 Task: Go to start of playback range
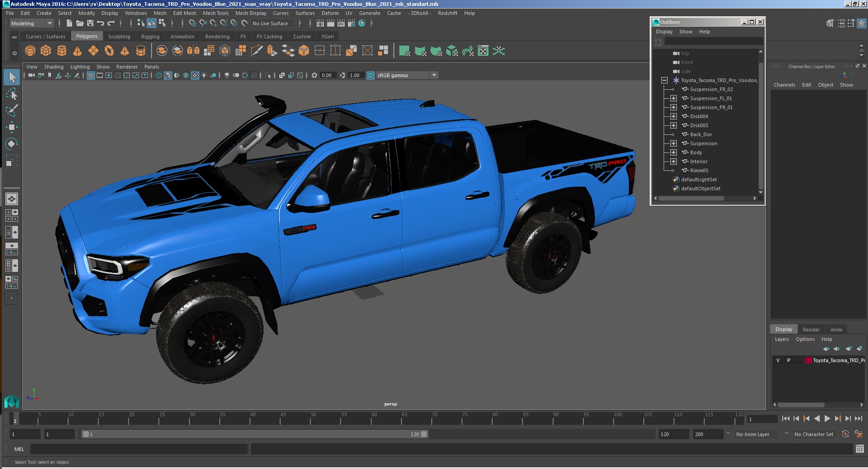point(785,418)
